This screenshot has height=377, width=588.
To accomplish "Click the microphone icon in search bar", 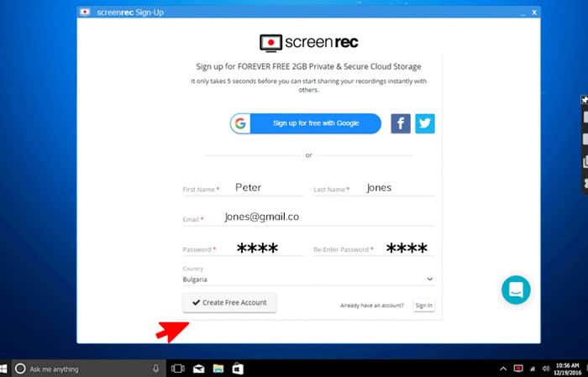I will click(155, 369).
